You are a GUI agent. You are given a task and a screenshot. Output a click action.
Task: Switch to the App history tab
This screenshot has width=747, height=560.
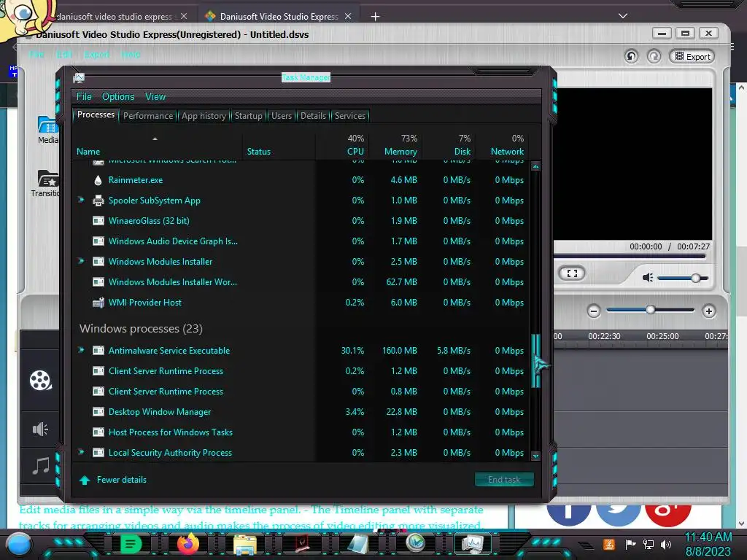pyautogui.click(x=204, y=116)
